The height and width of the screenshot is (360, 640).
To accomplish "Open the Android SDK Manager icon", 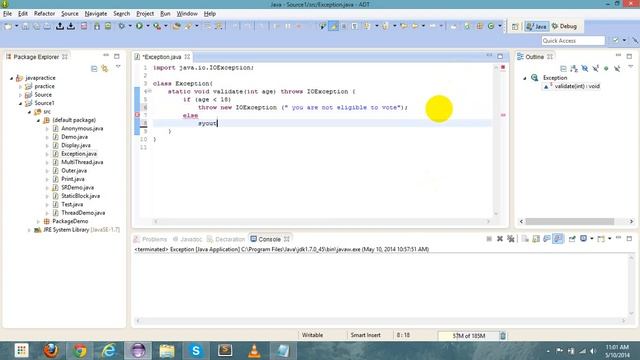I will (97, 26).
